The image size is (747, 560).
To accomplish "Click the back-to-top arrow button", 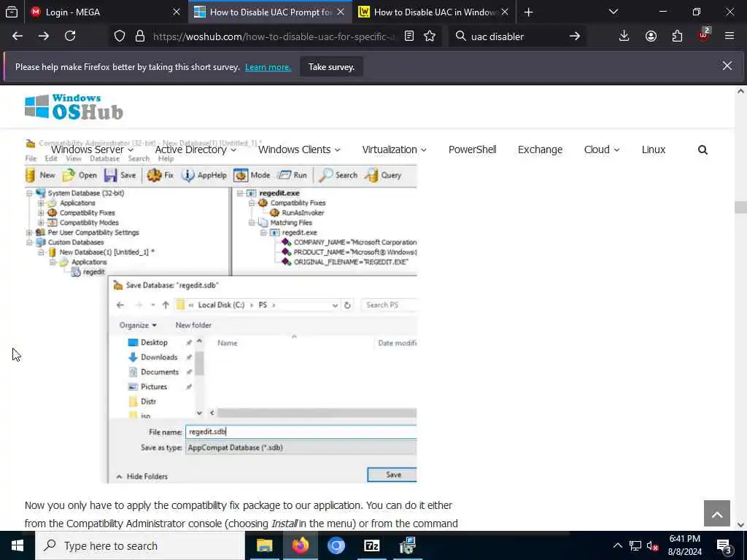I will coord(717,513).
